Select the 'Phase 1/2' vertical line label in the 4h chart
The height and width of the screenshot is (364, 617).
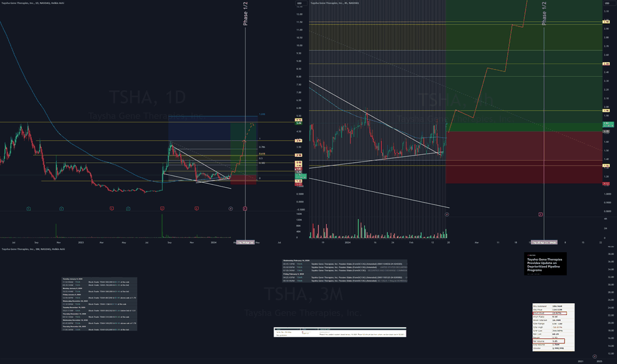pos(544,14)
